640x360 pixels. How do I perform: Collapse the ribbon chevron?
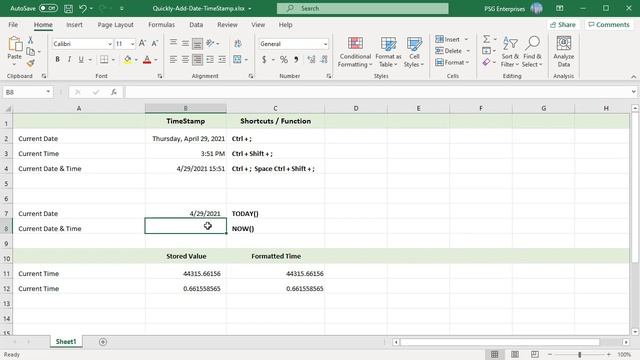click(633, 76)
